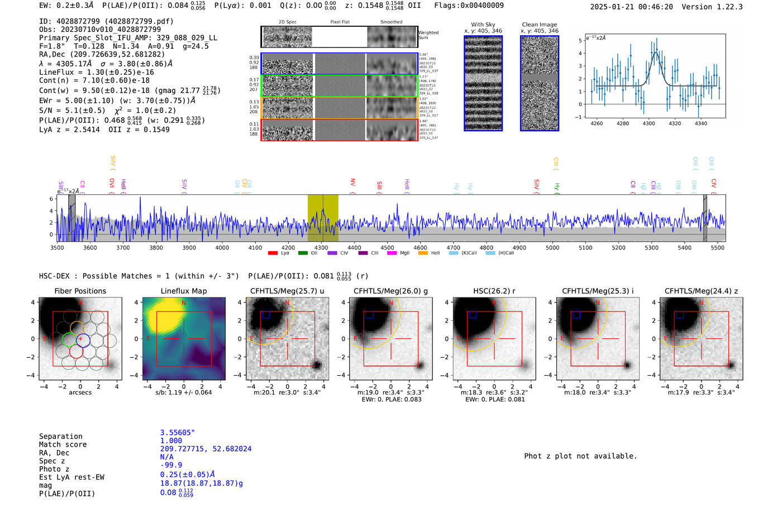The height and width of the screenshot is (532, 782).
Task: Click the red-bordered 2D spectrum fiber row
Action: 339,130
